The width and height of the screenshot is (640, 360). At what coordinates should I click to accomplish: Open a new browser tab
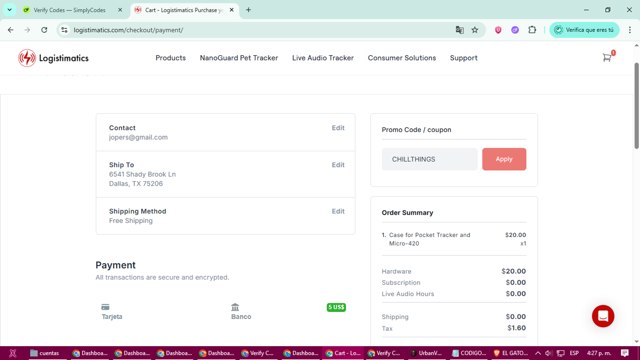248,10
